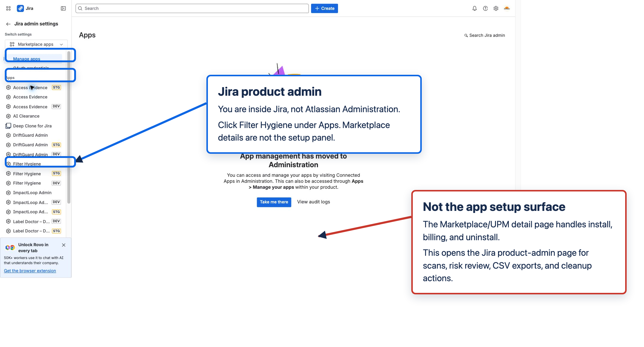The height and width of the screenshot is (347, 644).
Task: Click the Jira admin settings heading
Action: [36, 24]
